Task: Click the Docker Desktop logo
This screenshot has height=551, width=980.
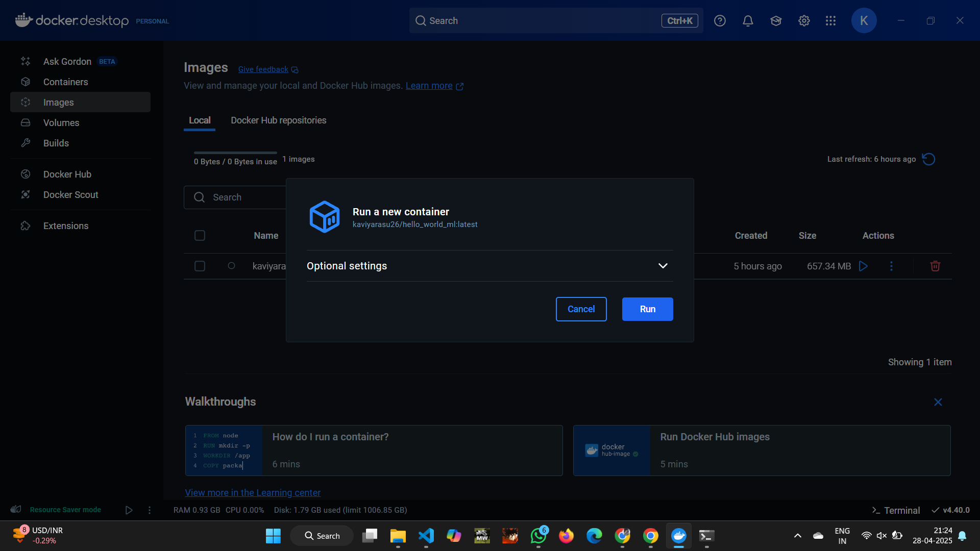Action: [x=72, y=20]
